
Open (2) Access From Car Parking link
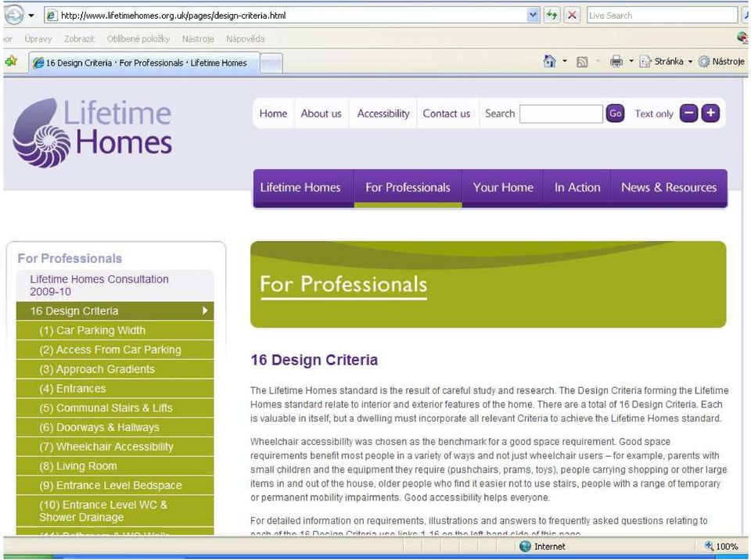pos(115,350)
